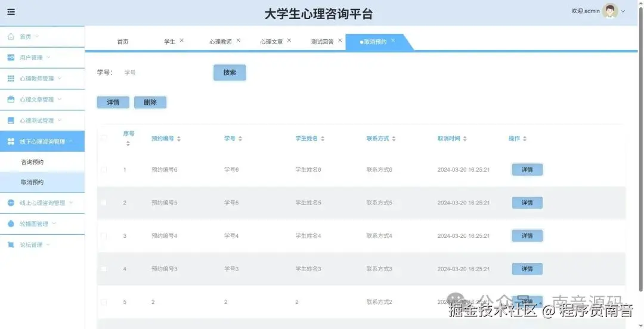This screenshot has height=329, width=644.
Task: Check the row 4 预约编号3 checkbox
Action: (104, 269)
